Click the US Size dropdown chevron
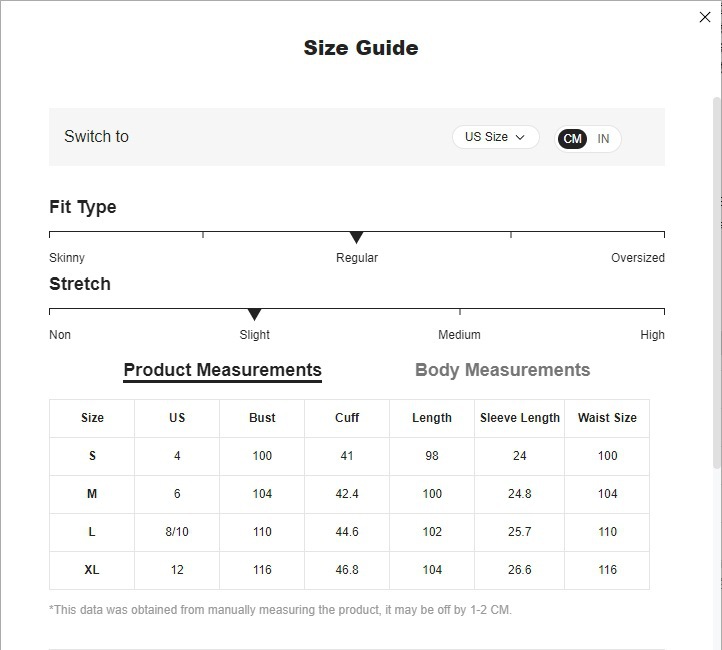 [x=521, y=138]
